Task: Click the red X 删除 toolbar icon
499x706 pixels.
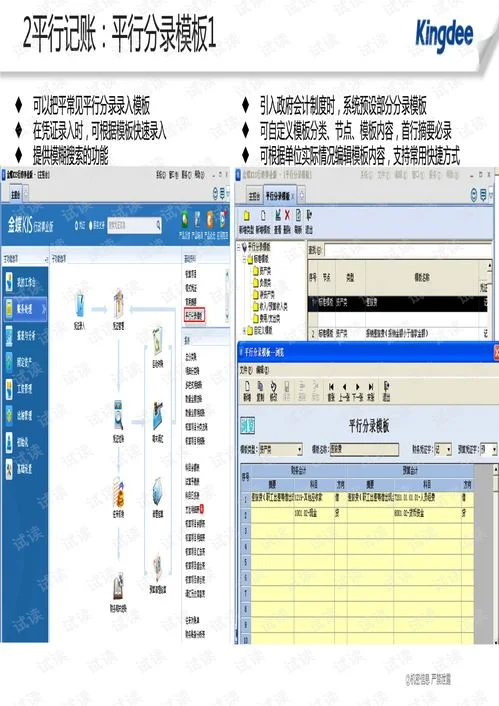Action: 287,216
